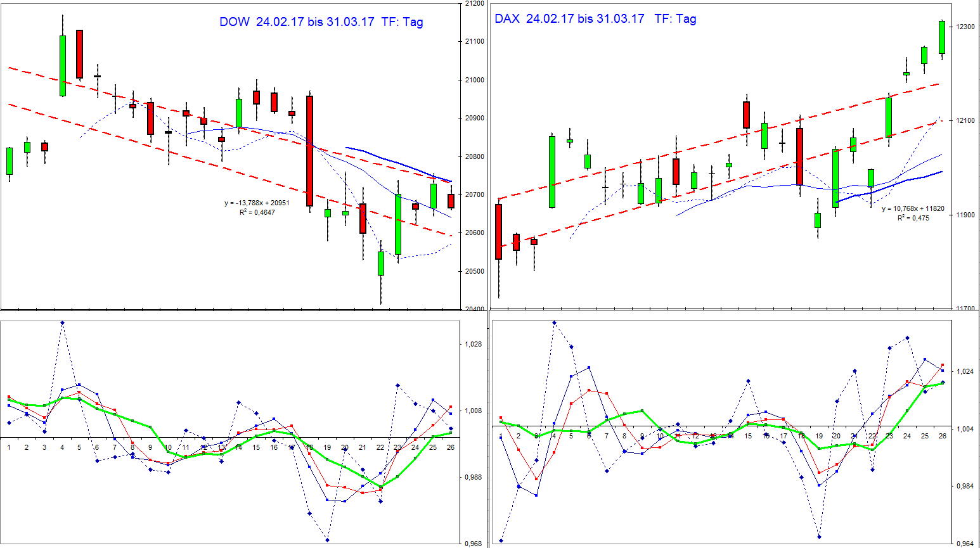980x548 pixels.
Task: Pick the 20700 DOW price axis label
Action: click(x=474, y=194)
